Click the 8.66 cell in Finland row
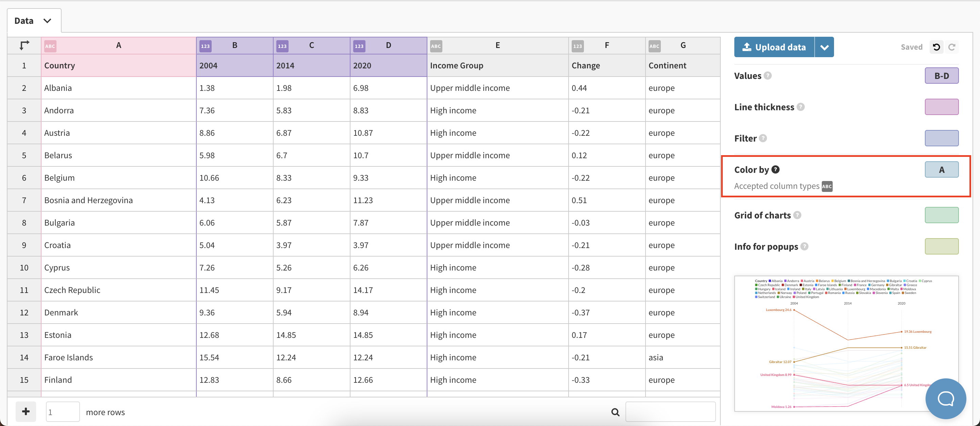Image resolution: width=980 pixels, height=426 pixels. pyautogui.click(x=312, y=380)
